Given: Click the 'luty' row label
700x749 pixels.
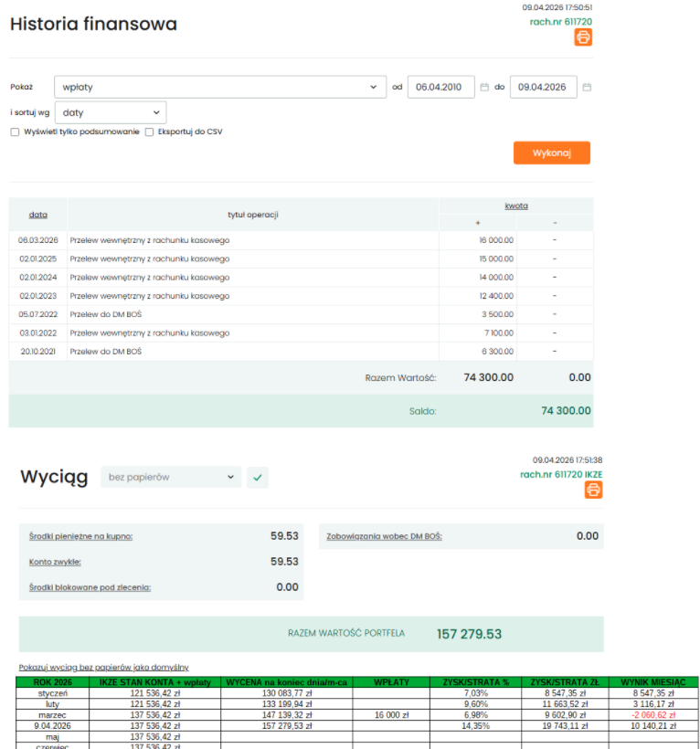Looking at the screenshot, I should click(52, 704).
